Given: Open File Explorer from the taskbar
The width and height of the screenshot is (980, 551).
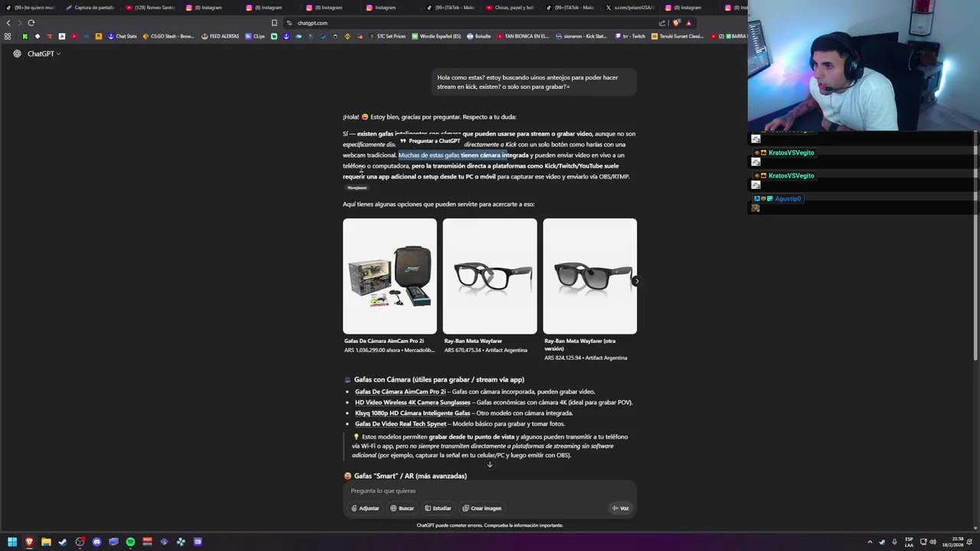Looking at the screenshot, I should pyautogui.click(x=46, y=542).
